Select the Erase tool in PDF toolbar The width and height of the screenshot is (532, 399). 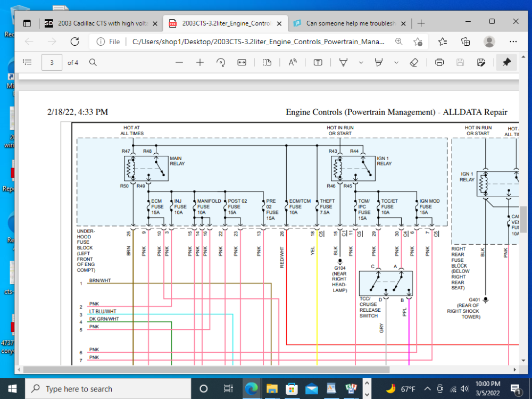pos(414,62)
